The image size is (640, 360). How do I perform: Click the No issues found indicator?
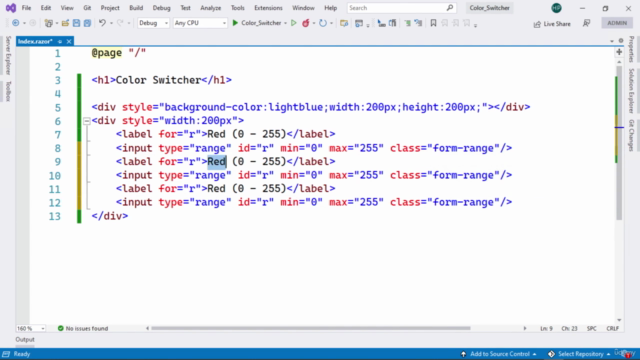(83, 328)
